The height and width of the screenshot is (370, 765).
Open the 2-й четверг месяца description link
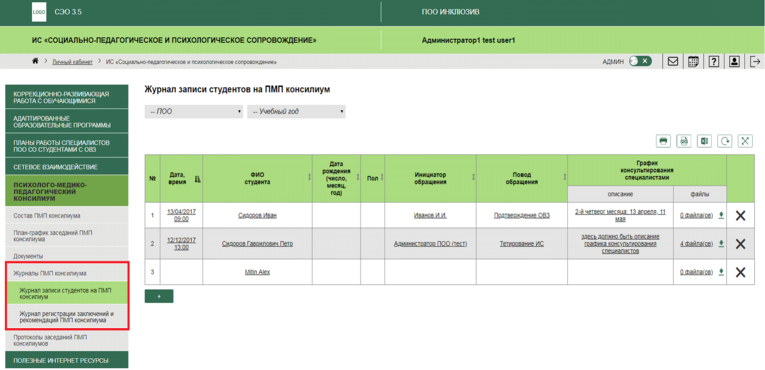click(x=620, y=215)
